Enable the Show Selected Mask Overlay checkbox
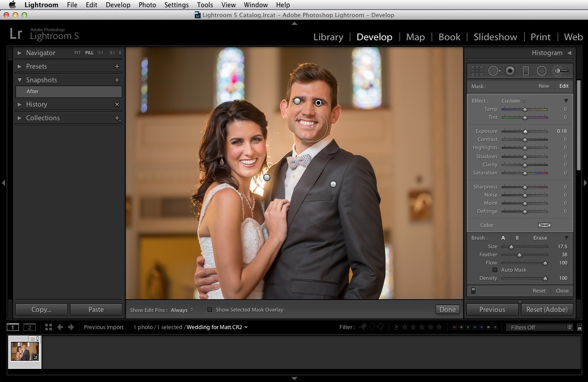 coord(210,310)
